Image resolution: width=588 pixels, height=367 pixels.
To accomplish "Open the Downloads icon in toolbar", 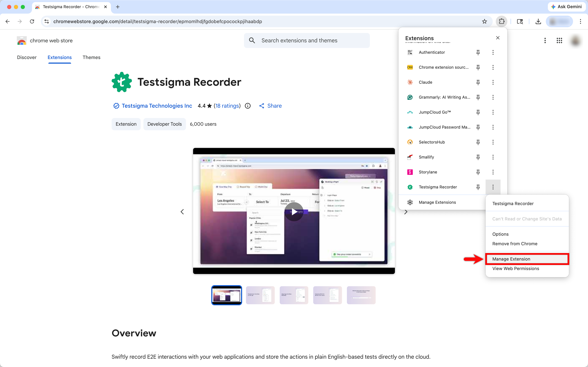I will click(538, 21).
